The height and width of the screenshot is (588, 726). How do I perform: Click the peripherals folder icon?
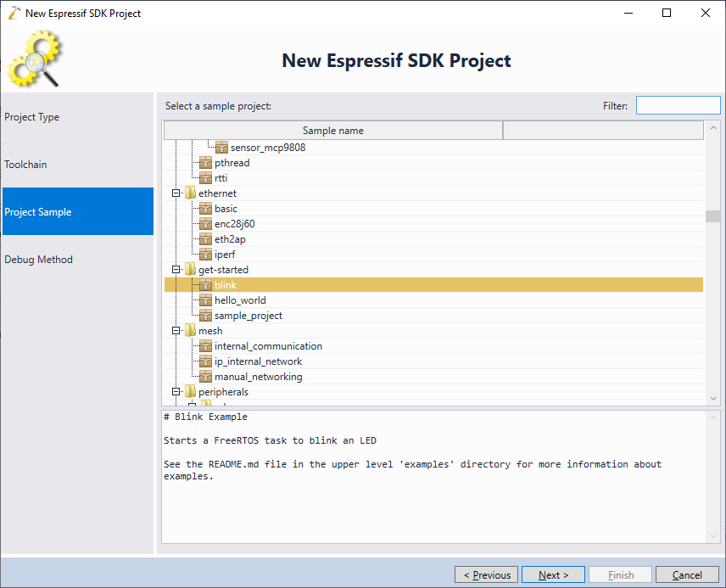[190, 392]
